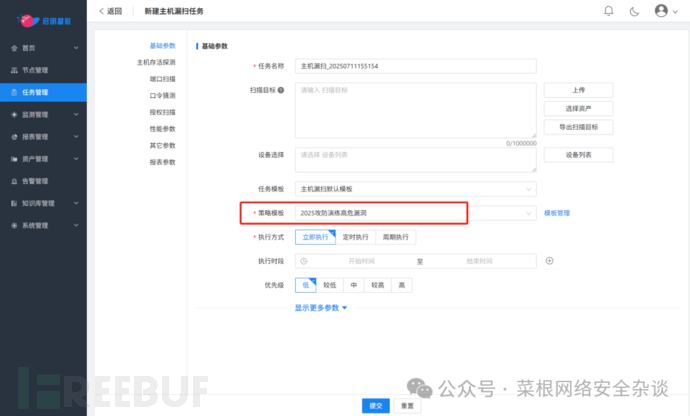Switch to 报表参数 section
690x416 pixels.
pyautogui.click(x=162, y=162)
